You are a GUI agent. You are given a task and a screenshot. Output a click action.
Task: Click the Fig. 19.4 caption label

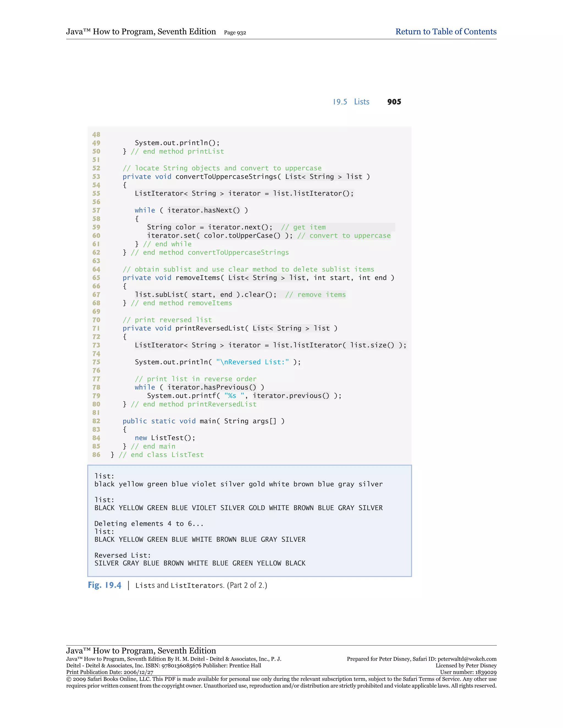tap(104, 585)
